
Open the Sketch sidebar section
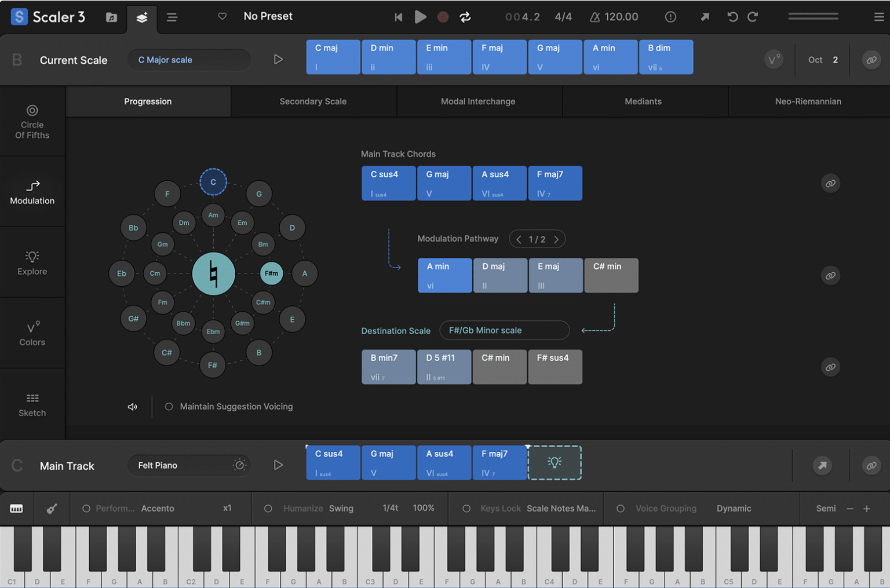pyautogui.click(x=32, y=404)
